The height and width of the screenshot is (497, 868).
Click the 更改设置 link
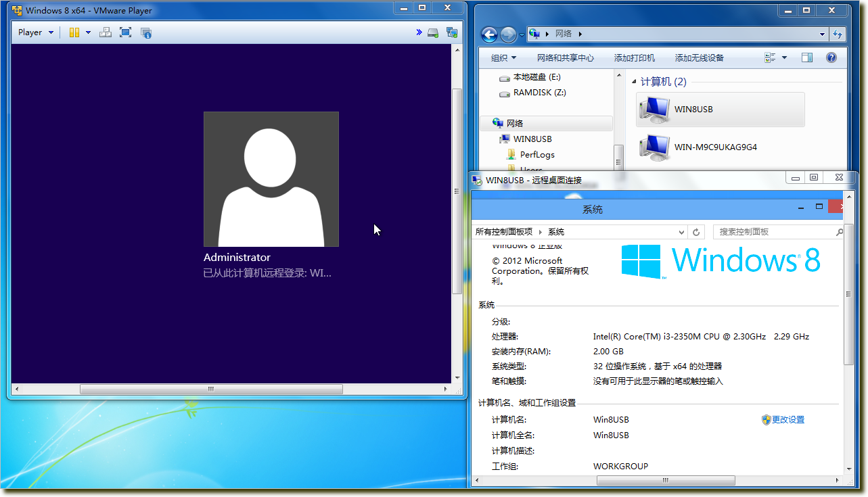[x=788, y=420]
